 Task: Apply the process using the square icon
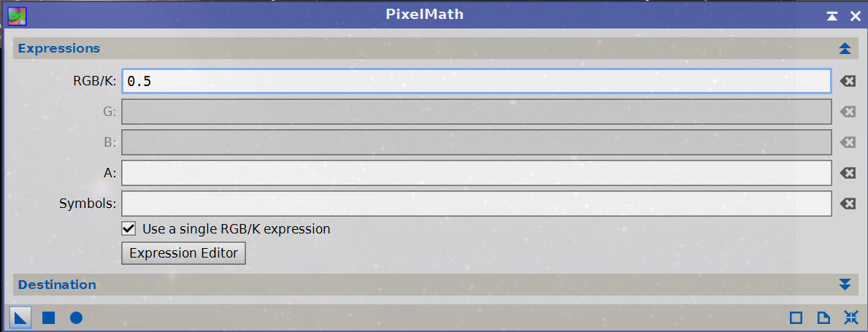49,317
